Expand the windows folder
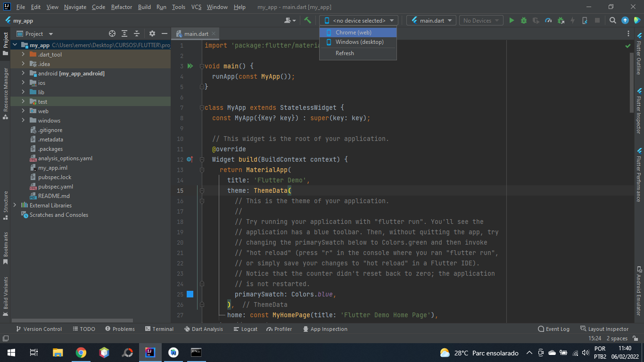 click(x=23, y=121)
